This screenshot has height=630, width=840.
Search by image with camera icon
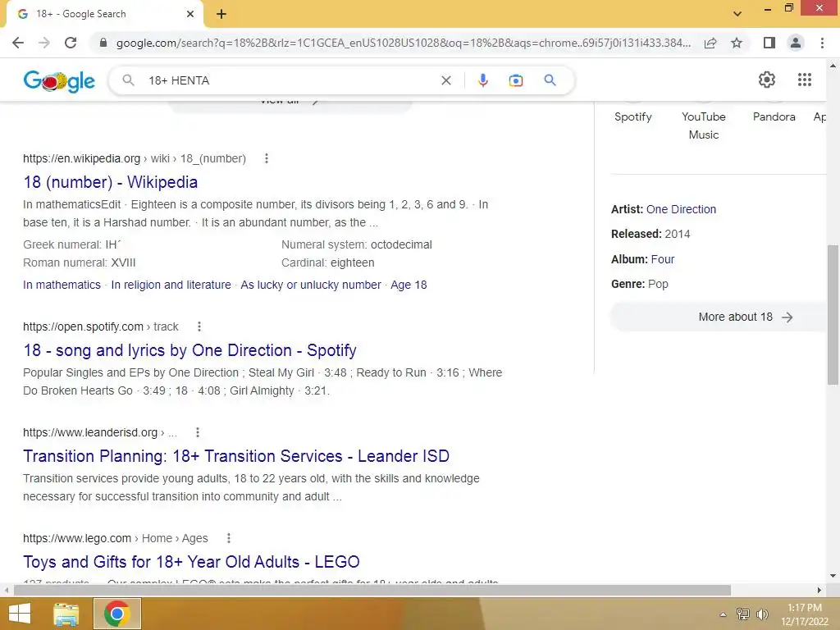coord(515,80)
